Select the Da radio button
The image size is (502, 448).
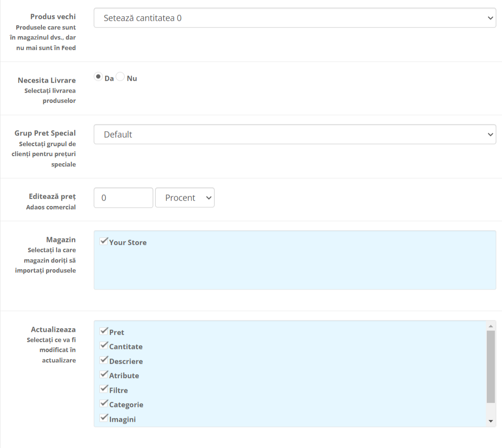(98, 77)
